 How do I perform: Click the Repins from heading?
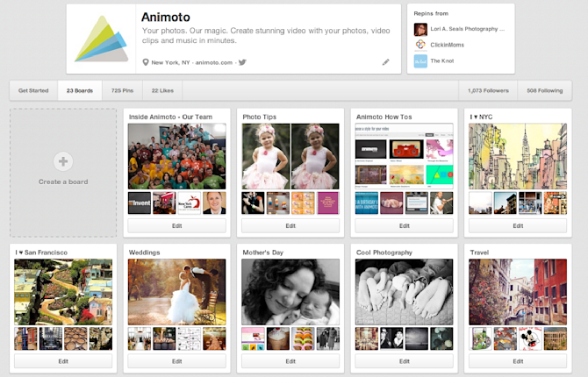coord(431,13)
